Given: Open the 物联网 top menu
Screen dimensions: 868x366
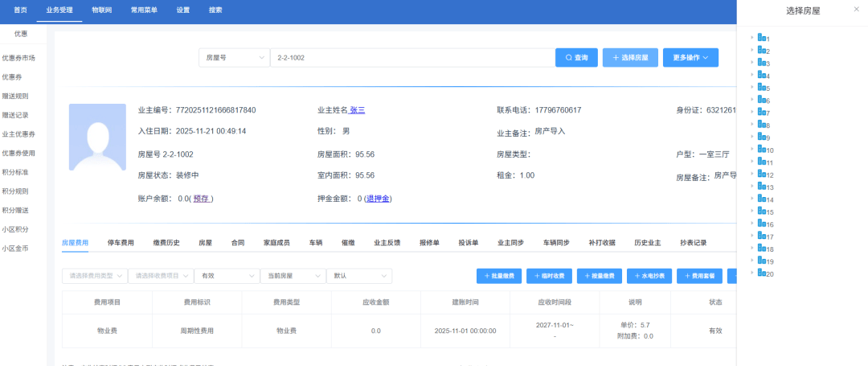Looking at the screenshot, I should coord(102,10).
